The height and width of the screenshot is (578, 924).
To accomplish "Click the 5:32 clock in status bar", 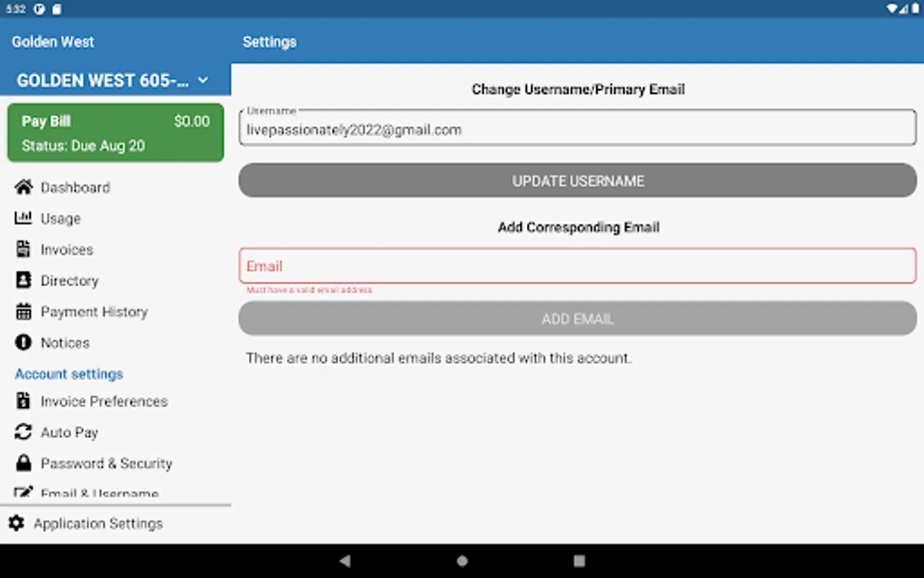I will pos(16,9).
